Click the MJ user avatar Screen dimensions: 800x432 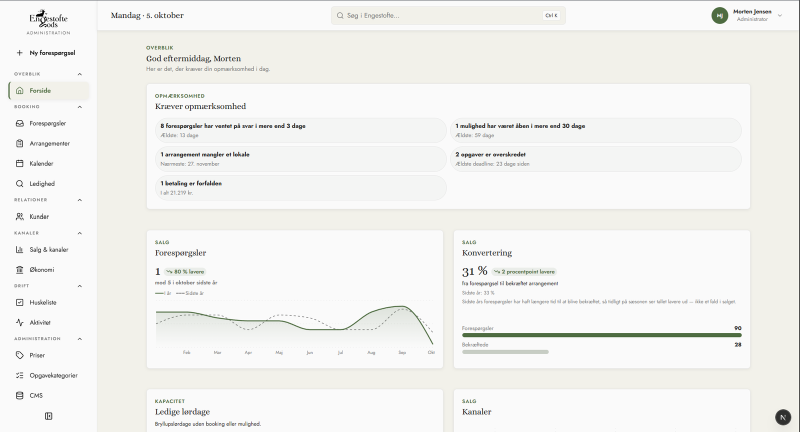(x=719, y=15)
